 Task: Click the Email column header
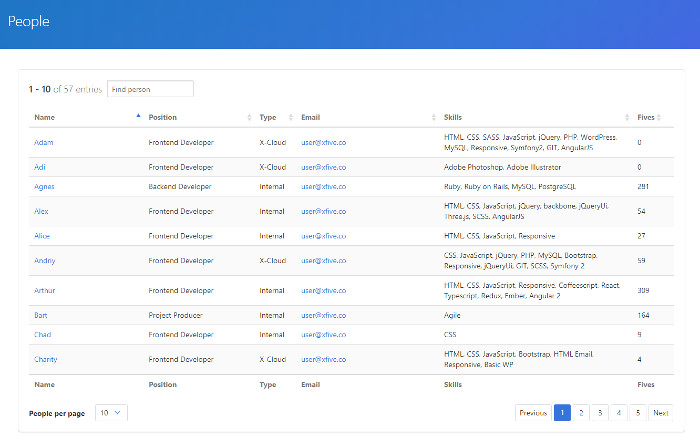pyautogui.click(x=311, y=117)
